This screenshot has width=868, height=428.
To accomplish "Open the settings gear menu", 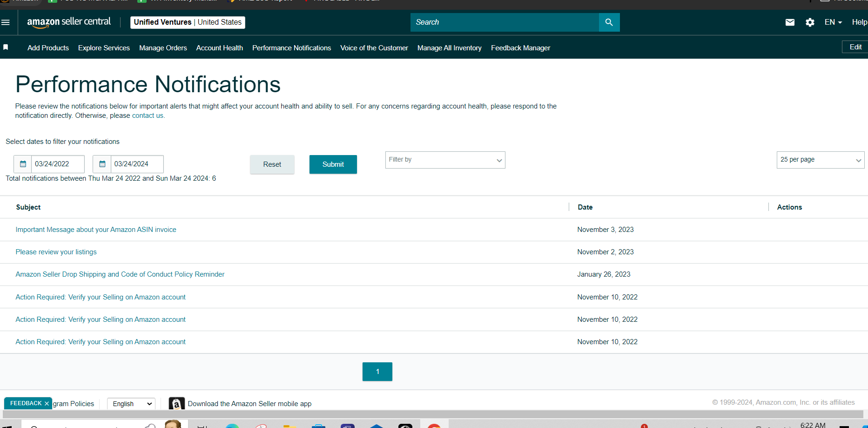I will click(810, 22).
